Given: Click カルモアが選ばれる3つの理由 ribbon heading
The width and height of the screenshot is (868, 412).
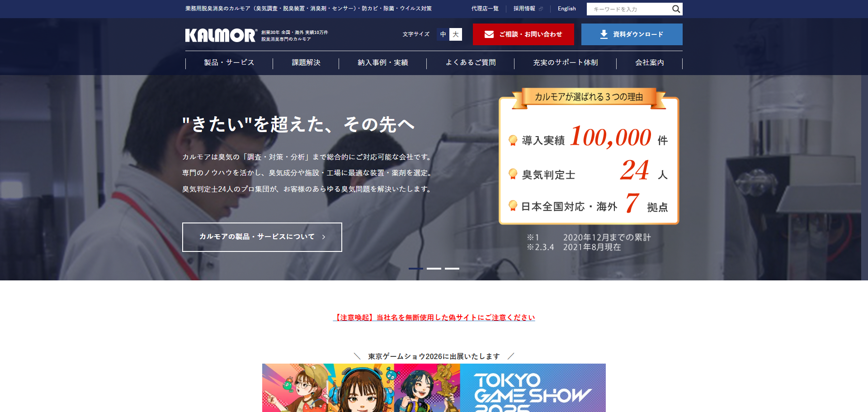Looking at the screenshot, I should [x=589, y=97].
